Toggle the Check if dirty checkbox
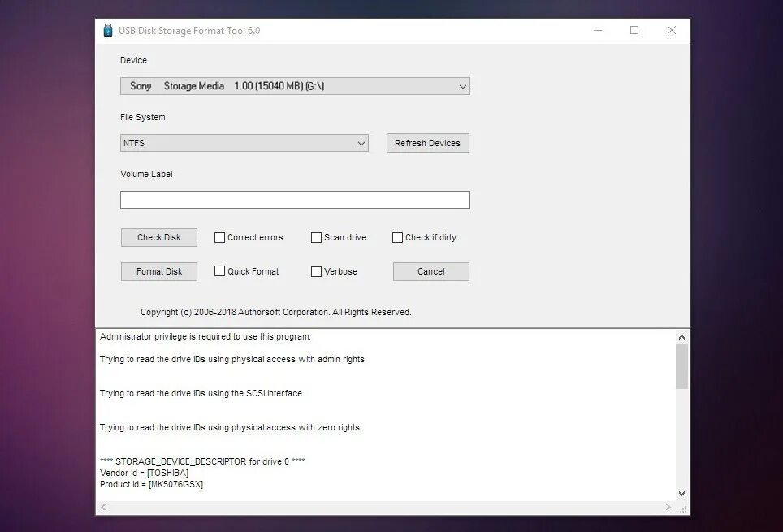Screen dimensions: 783x532 click(397, 237)
